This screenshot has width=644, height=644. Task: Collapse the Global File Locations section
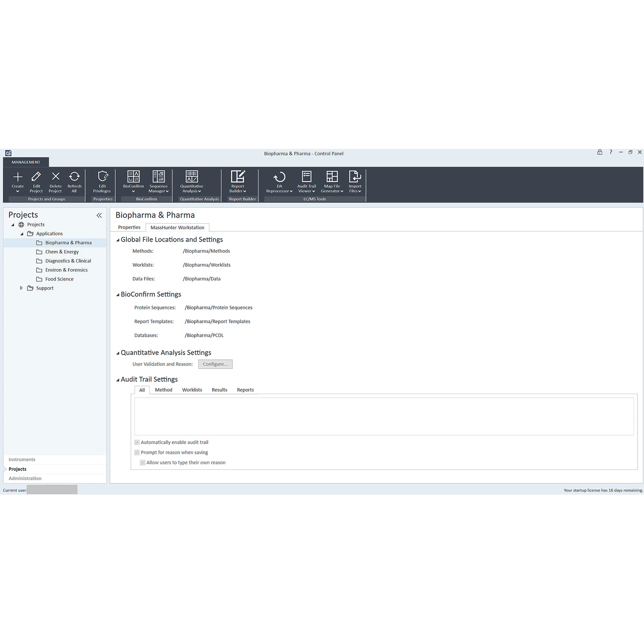(x=118, y=240)
